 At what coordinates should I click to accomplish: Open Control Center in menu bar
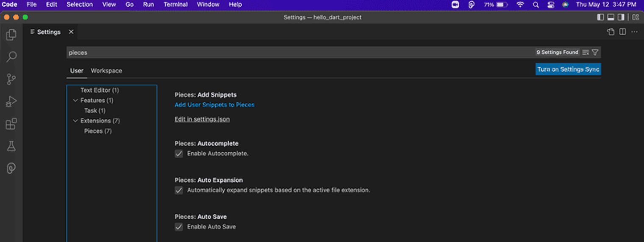551,5
